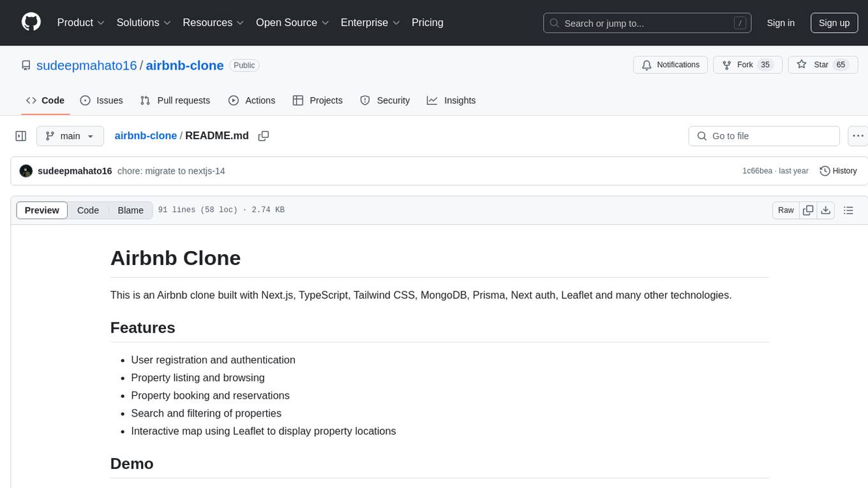This screenshot has height=488, width=868.
Task: Click the Features heading
Action: [142, 328]
